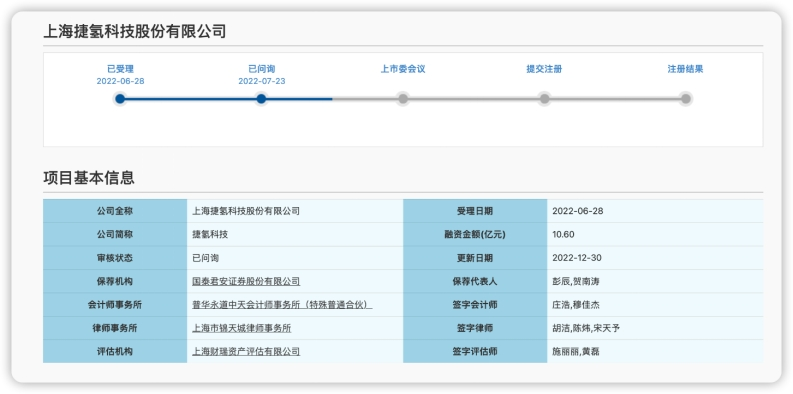Screen dimensions: 793x394
Task: Click the 上海捷氢科技股份有限公司 page title
Action: coord(135,31)
